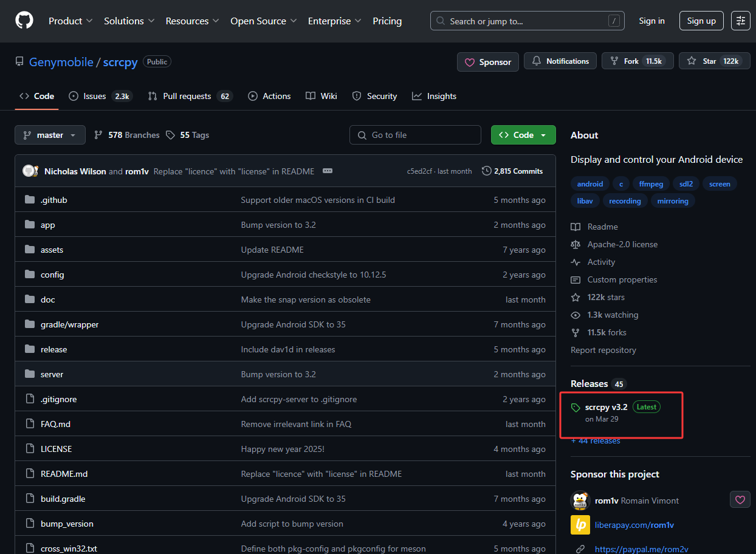Switch to the Actions tab
The image size is (756, 554).
click(x=270, y=96)
